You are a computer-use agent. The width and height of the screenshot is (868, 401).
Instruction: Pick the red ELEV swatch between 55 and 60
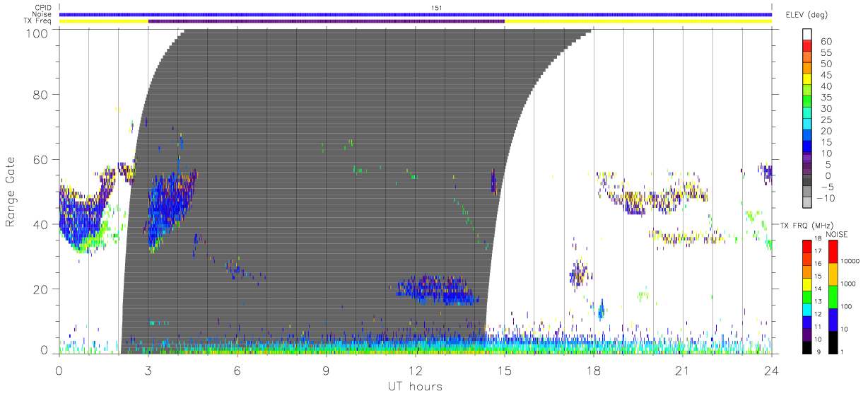point(807,46)
